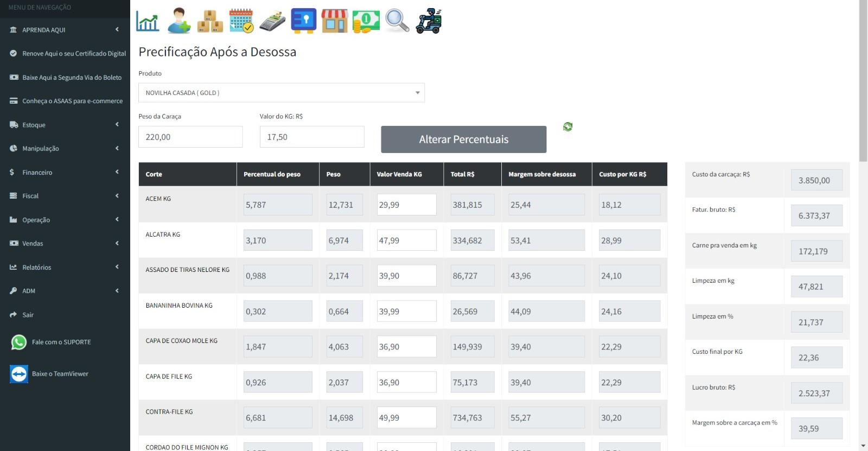Open the stacked boxes stock icon
Viewport: 868px width, 451px height.
[210, 21]
